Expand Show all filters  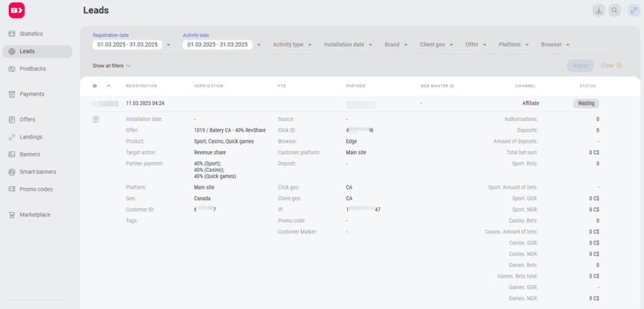[111, 65]
